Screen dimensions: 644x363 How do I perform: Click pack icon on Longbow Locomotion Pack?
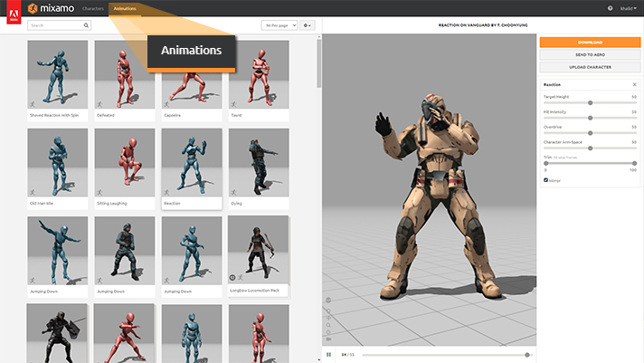click(x=232, y=278)
